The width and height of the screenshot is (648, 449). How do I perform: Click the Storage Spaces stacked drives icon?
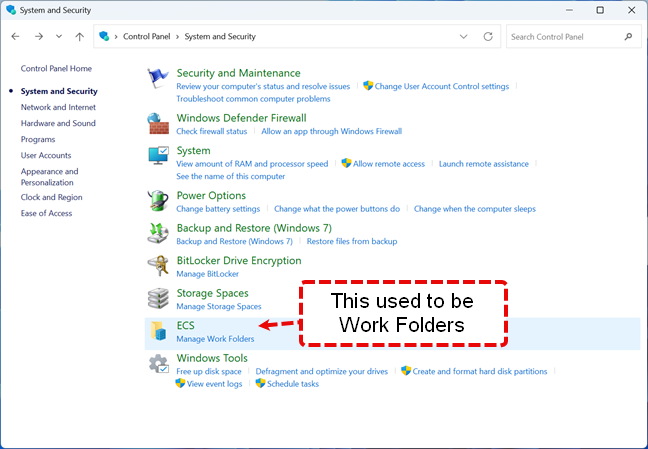point(158,298)
